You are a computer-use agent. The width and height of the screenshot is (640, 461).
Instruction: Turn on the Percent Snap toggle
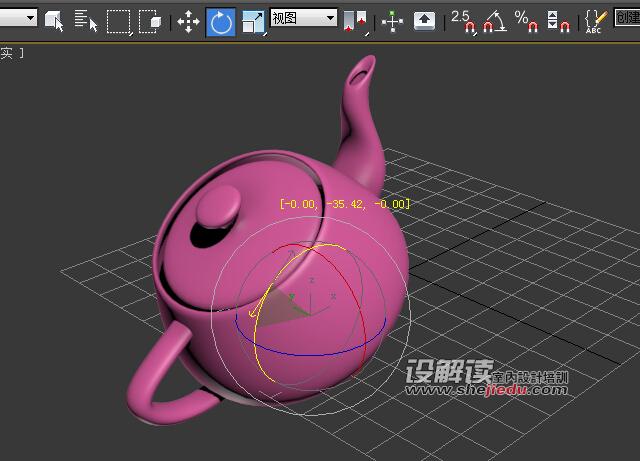(524, 20)
